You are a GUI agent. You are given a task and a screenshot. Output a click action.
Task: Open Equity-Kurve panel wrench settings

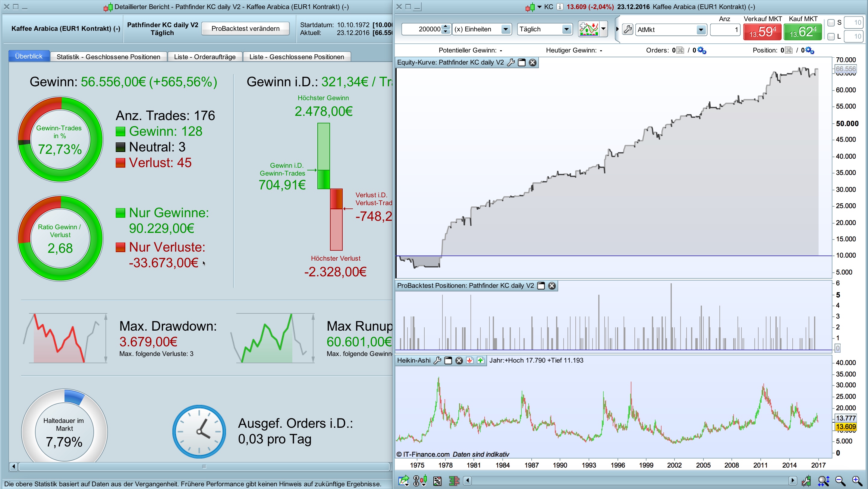[x=511, y=62]
